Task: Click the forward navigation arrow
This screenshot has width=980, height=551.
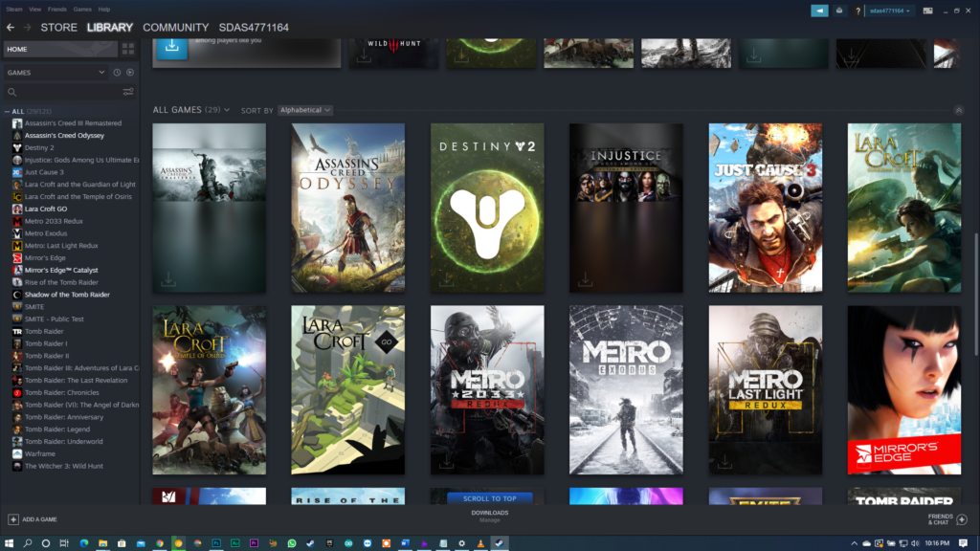Action: pos(27,28)
